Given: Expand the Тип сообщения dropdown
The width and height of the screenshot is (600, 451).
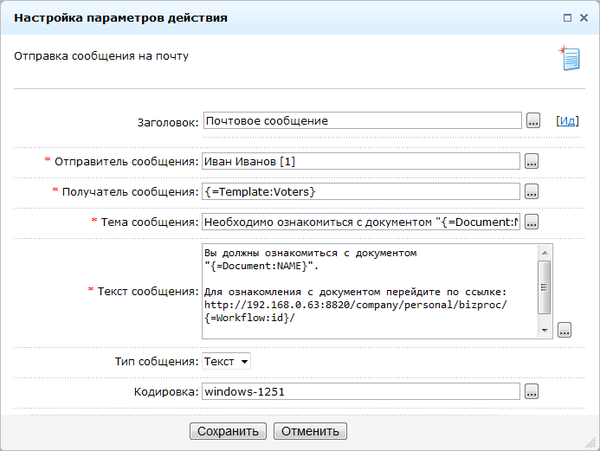Looking at the screenshot, I should [227, 361].
